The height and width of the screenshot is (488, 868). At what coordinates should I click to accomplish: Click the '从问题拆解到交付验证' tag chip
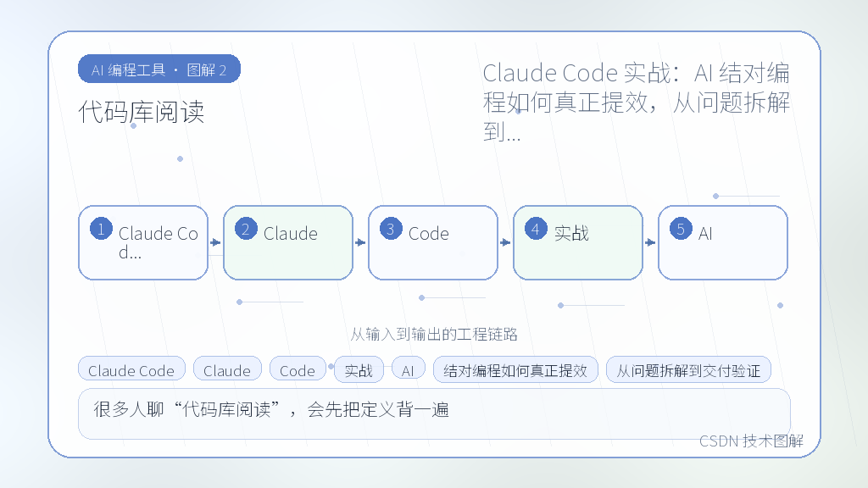point(688,370)
